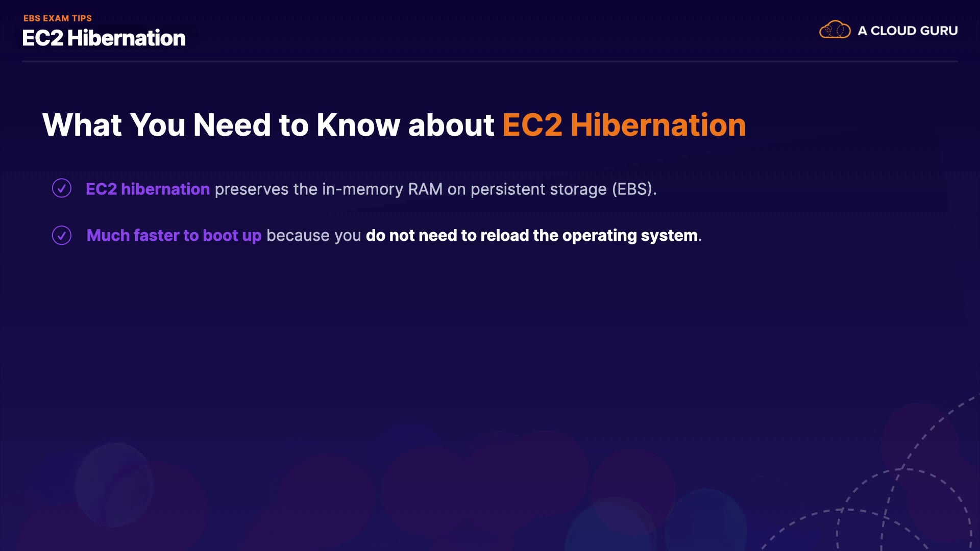
Task: Click "What You Need to Know about" heading
Action: pos(268,125)
